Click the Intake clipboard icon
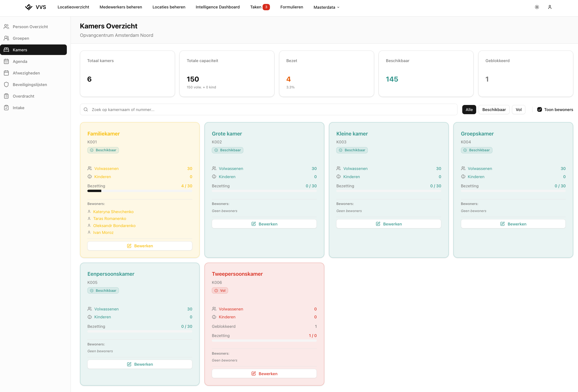The height and width of the screenshot is (392, 578). 7,108
